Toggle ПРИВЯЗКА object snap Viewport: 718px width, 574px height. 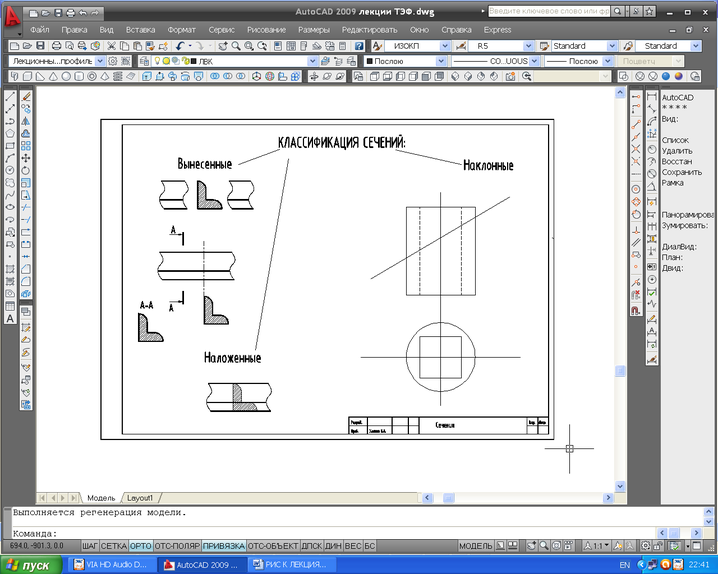223,547
